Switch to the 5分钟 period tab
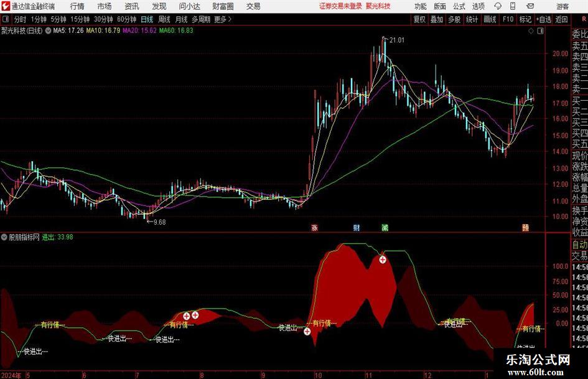Image resolution: width=588 pixels, height=379 pixels. pyautogui.click(x=58, y=19)
